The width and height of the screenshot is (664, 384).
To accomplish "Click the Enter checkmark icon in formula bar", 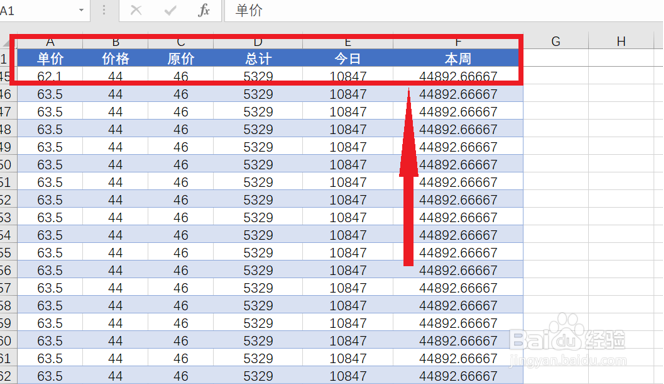I will [170, 10].
